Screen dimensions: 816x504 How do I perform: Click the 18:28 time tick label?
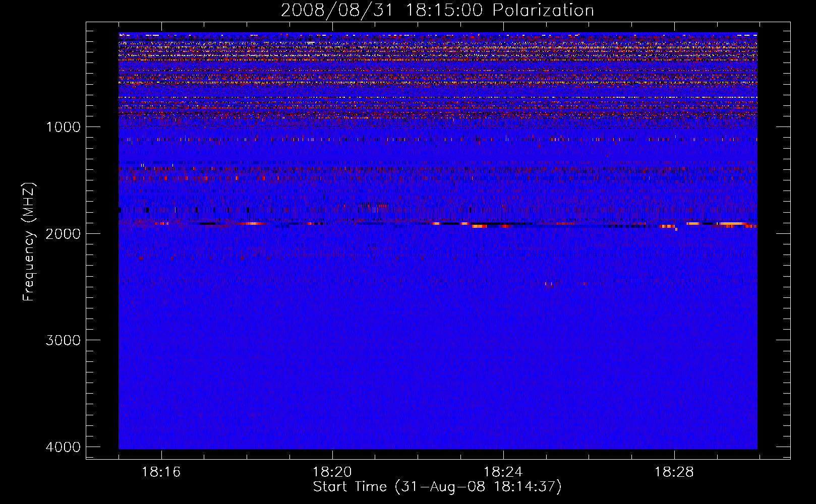pyautogui.click(x=674, y=472)
